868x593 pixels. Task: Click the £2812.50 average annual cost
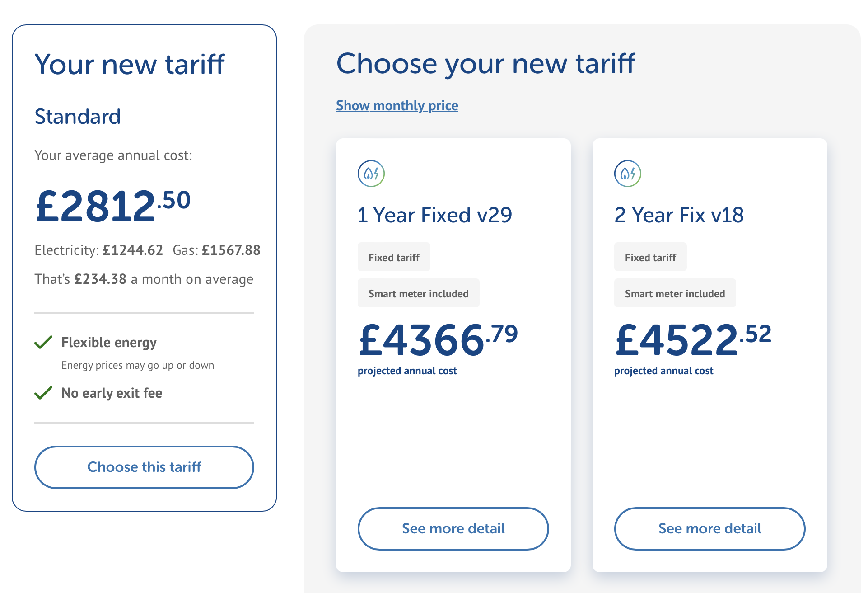point(113,206)
